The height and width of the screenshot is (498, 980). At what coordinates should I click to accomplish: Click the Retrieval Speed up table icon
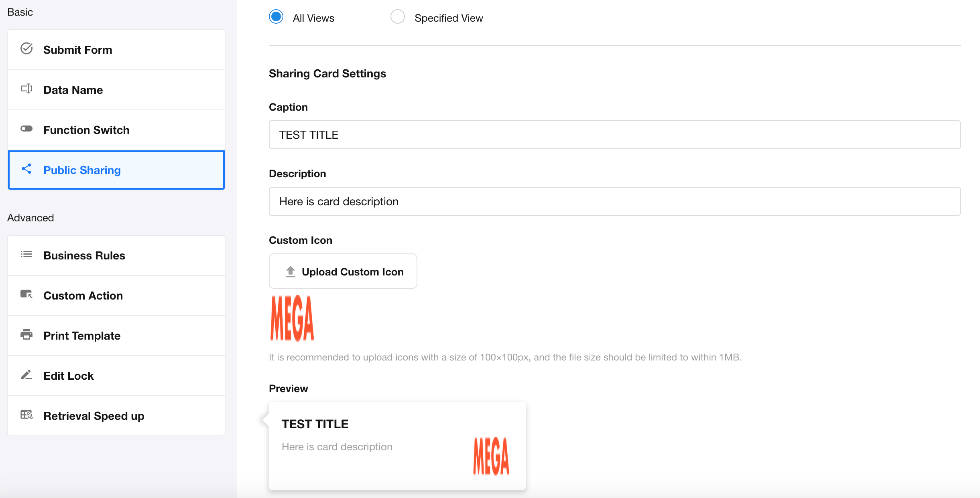(x=26, y=415)
